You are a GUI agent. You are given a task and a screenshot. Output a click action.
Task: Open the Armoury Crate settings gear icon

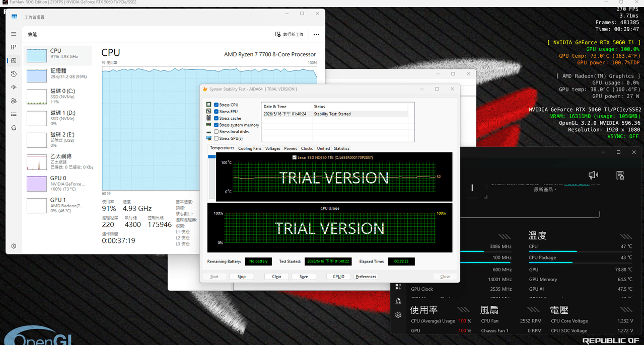tap(398, 315)
